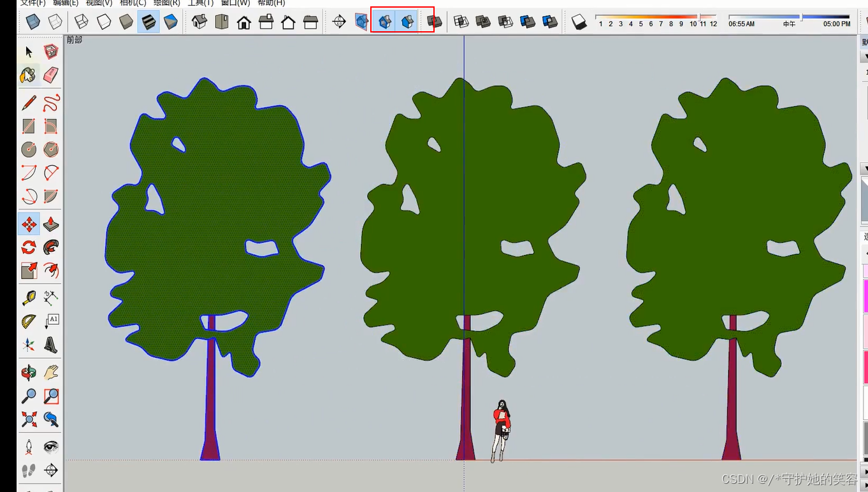
Task: Activate the Freehand drawing tool
Action: (51, 103)
